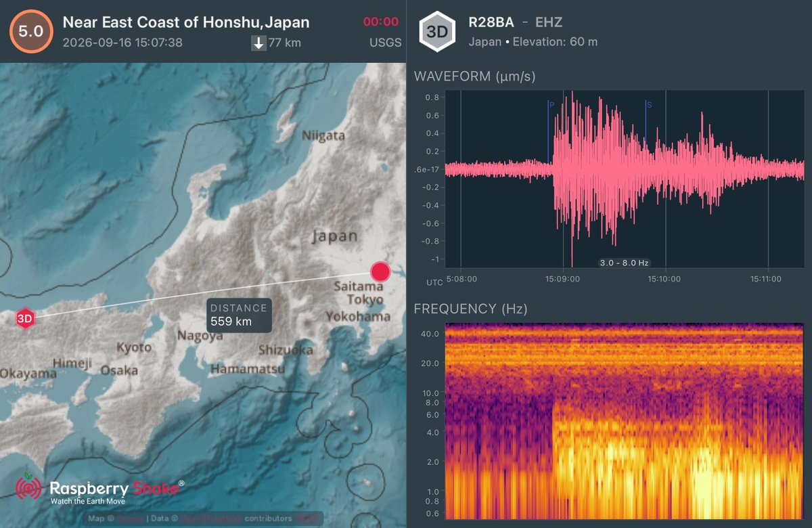The width and height of the screenshot is (812, 528).
Task: Click the earthquake title Near East Coast of Honshu
Action: [186, 22]
